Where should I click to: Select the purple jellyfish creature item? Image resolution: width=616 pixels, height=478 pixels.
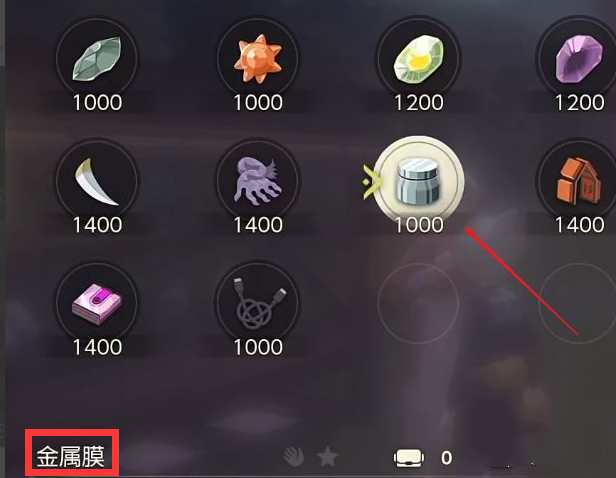tap(258, 181)
